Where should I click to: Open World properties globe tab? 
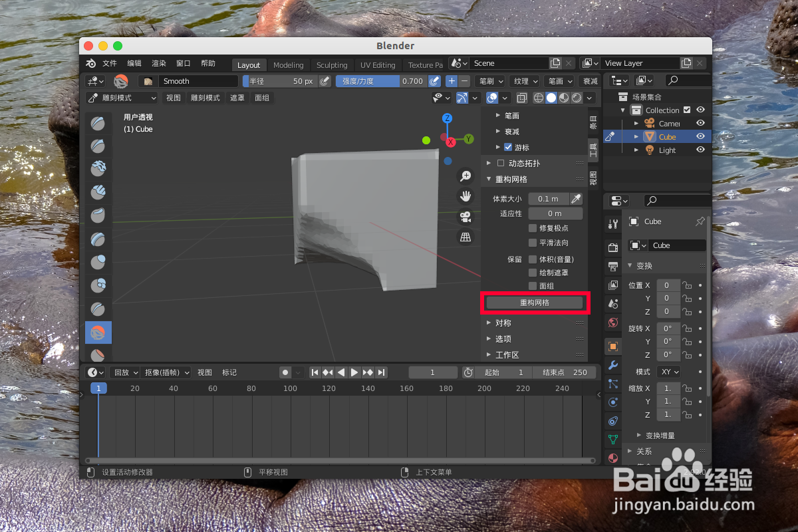pyautogui.click(x=613, y=323)
